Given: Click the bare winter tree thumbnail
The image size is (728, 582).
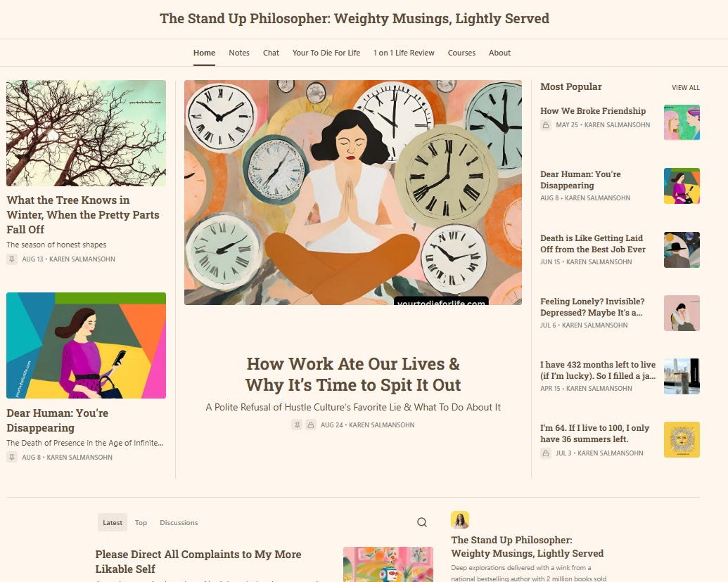Looking at the screenshot, I should [x=86, y=134].
